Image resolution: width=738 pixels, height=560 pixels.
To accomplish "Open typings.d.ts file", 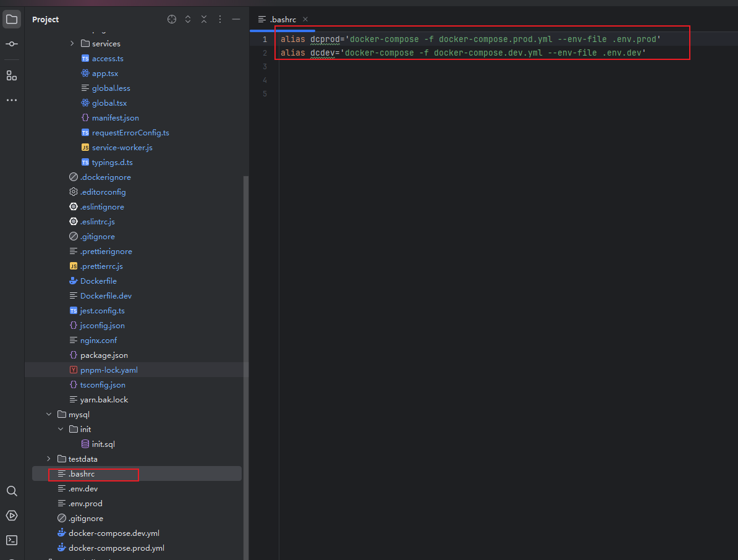I will tap(112, 163).
